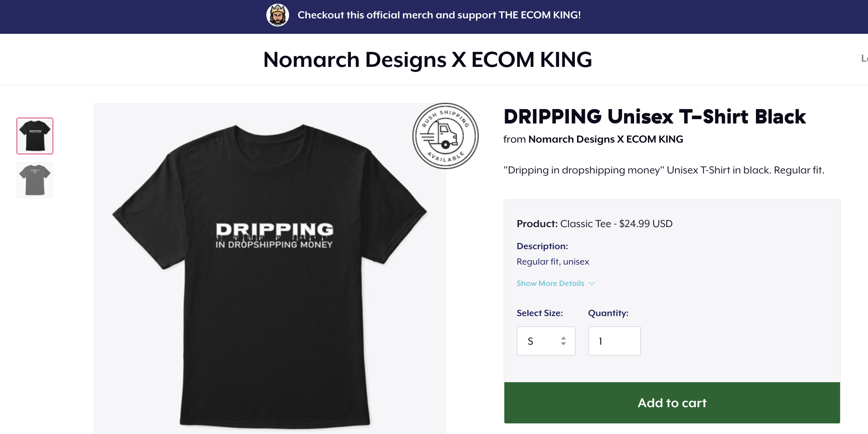
Task: Click the Regular fit, unisex description text
Action: [553, 262]
